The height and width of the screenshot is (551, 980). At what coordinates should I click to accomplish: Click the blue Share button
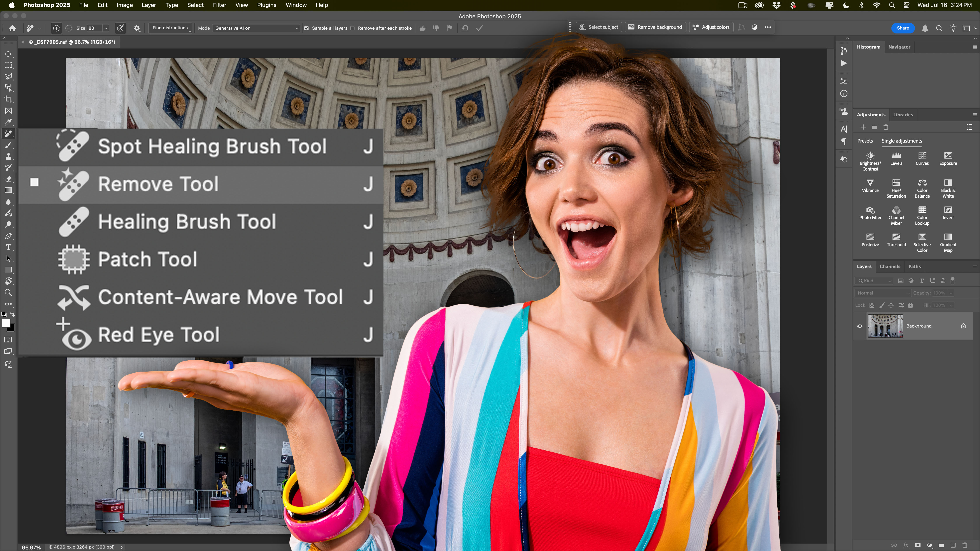902,28
